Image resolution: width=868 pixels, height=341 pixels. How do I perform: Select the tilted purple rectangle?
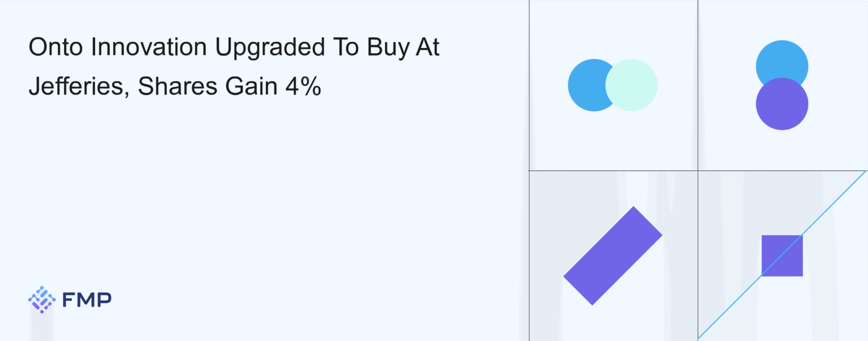click(613, 256)
